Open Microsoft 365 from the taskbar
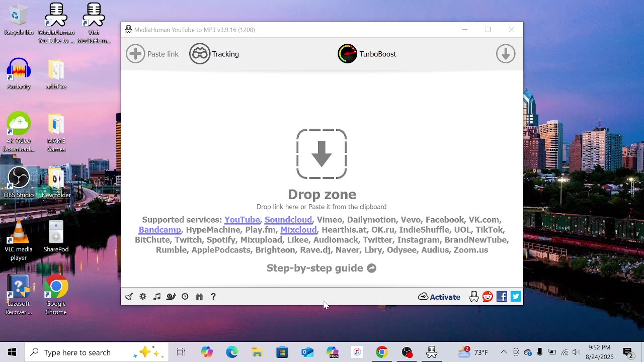The image size is (644, 362). click(x=332, y=352)
